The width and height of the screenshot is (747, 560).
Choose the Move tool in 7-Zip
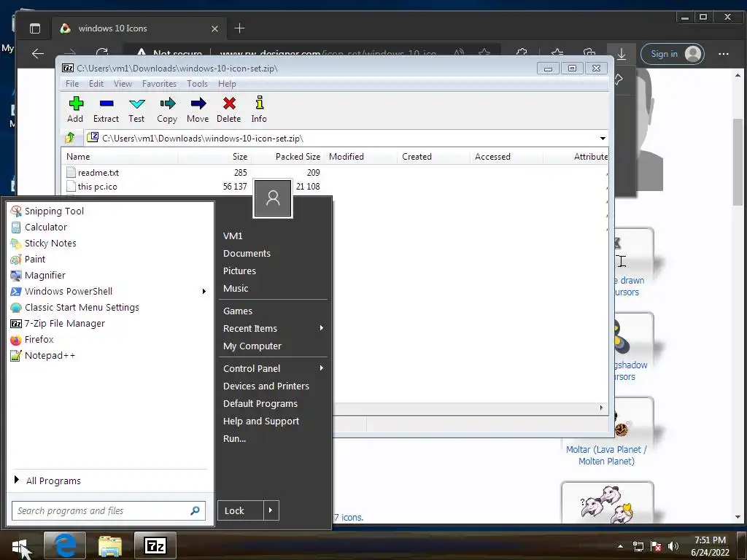click(x=198, y=109)
